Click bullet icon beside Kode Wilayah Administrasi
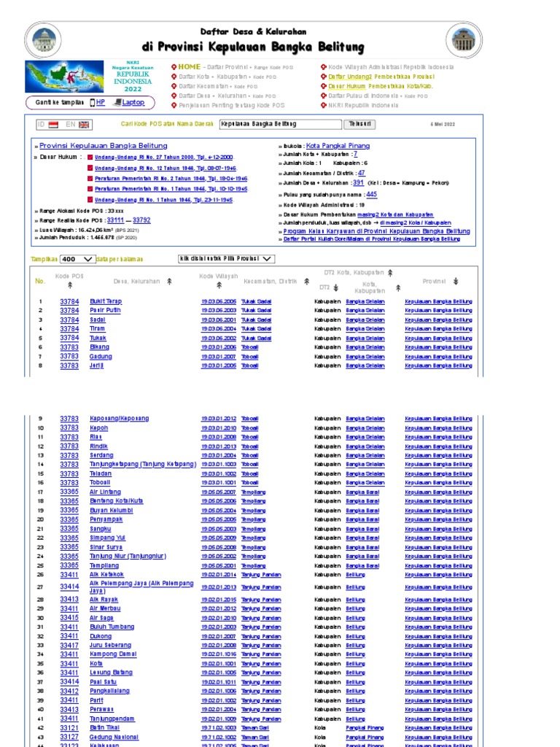The width and height of the screenshot is (560, 747). click(x=324, y=67)
